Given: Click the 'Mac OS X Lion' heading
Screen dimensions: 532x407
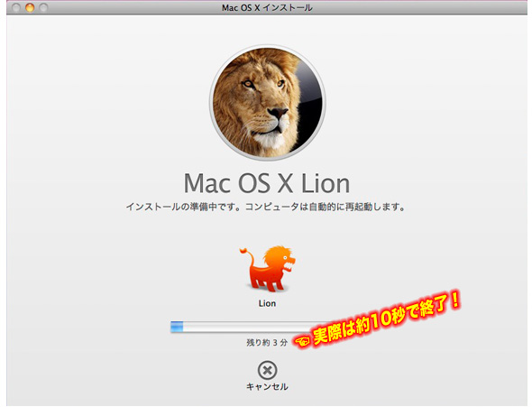Looking at the screenshot, I should (267, 183).
